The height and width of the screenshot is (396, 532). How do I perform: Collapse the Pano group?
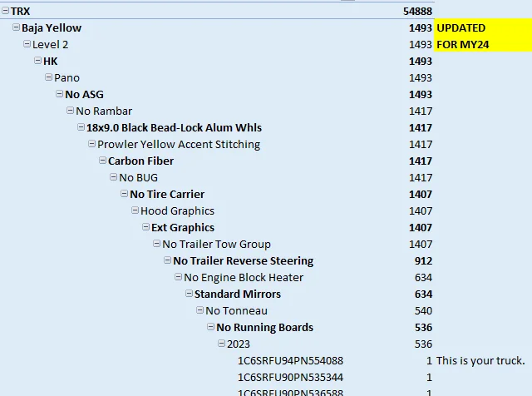48,77
